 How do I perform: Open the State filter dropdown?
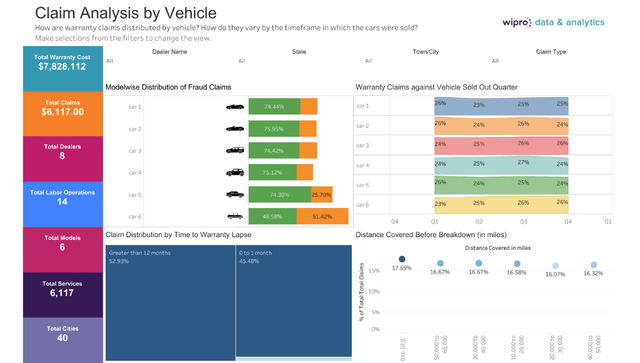[299, 61]
